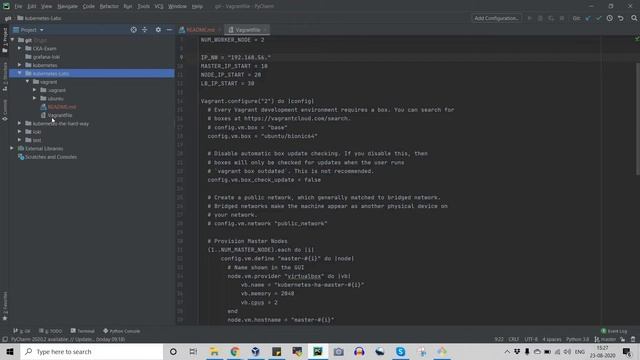
Task: Open the Python Console tool window
Action: (x=122, y=331)
